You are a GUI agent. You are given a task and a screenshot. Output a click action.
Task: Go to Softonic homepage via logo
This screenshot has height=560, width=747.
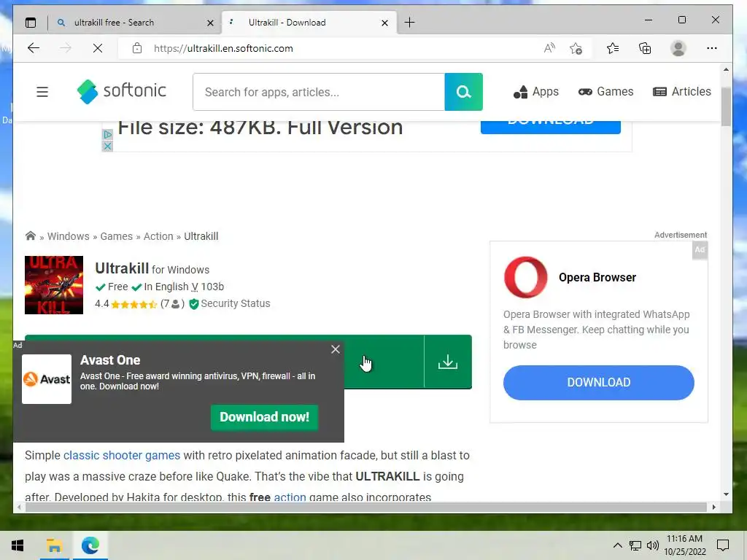(122, 91)
